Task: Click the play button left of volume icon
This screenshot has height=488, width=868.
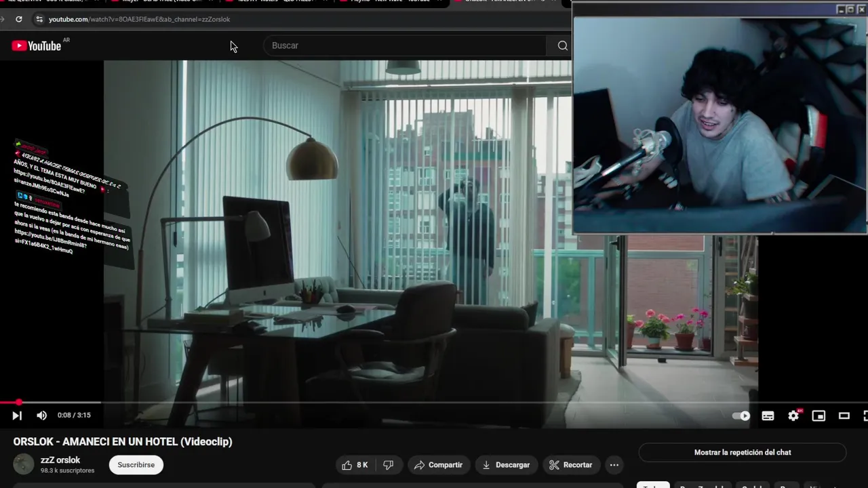Action: (17, 415)
